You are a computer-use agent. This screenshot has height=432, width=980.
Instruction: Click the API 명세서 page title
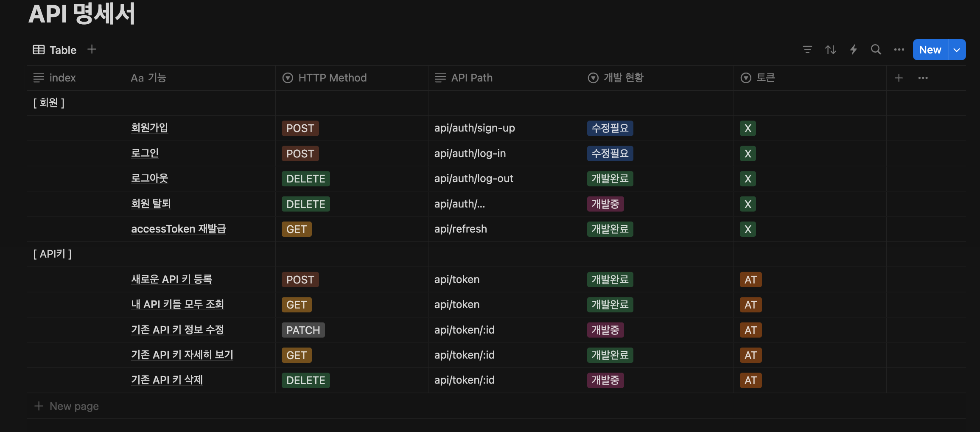(x=81, y=14)
